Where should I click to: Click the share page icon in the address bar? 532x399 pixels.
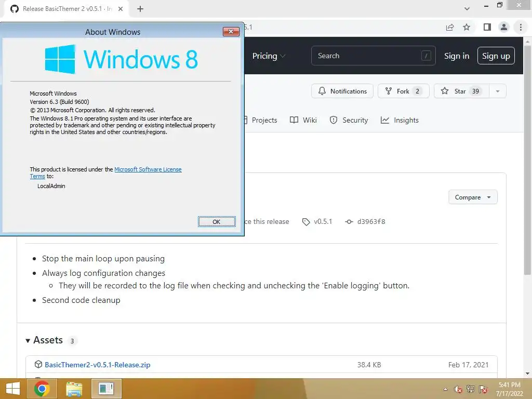click(450, 27)
